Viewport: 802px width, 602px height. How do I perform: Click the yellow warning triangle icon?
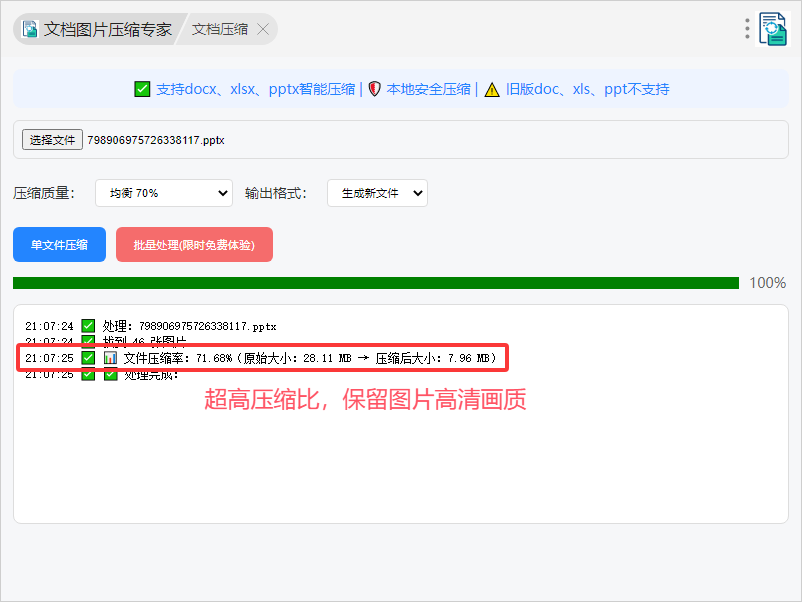pyautogui.click(x=492, y=89)
